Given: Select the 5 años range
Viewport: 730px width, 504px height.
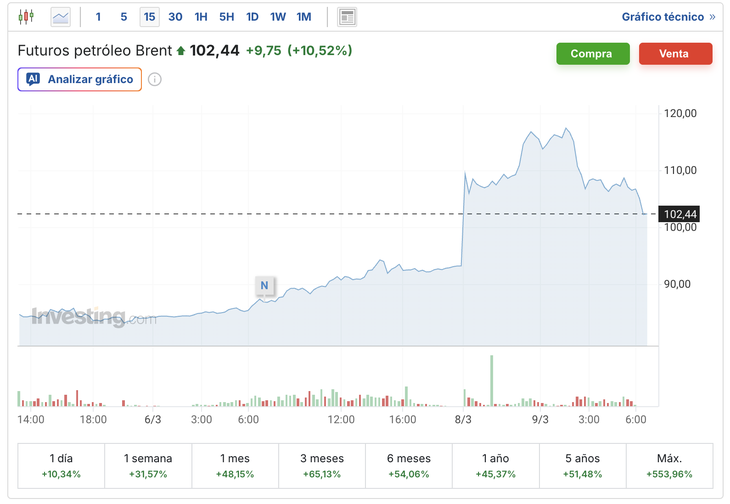Looking at the screenshot, I should coord(583,465).
